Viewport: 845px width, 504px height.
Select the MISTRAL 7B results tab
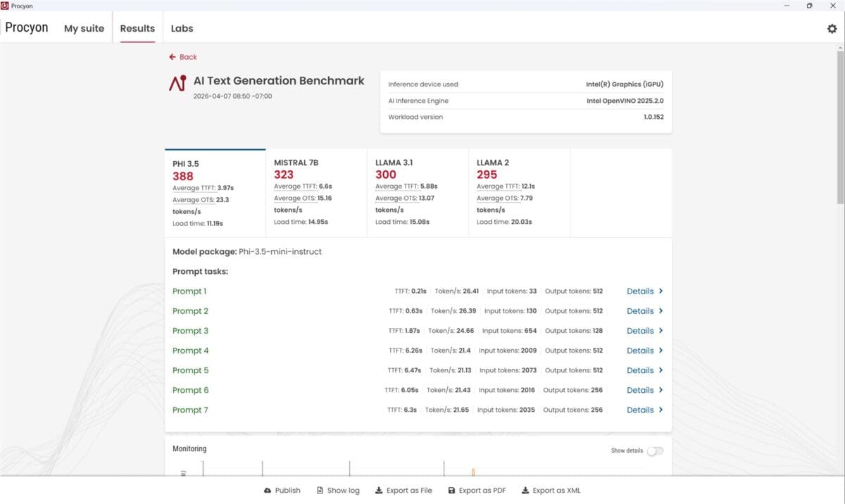pyautogui.click(x=316, y=192)
